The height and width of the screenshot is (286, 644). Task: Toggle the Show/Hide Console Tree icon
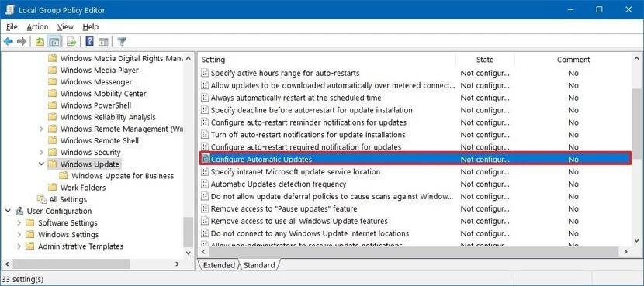54,41
